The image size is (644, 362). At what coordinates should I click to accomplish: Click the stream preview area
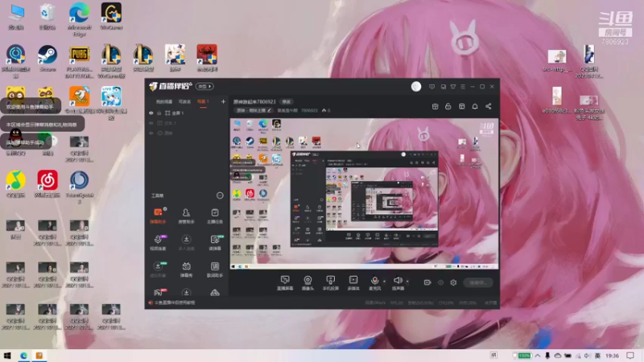coord(365,194)
